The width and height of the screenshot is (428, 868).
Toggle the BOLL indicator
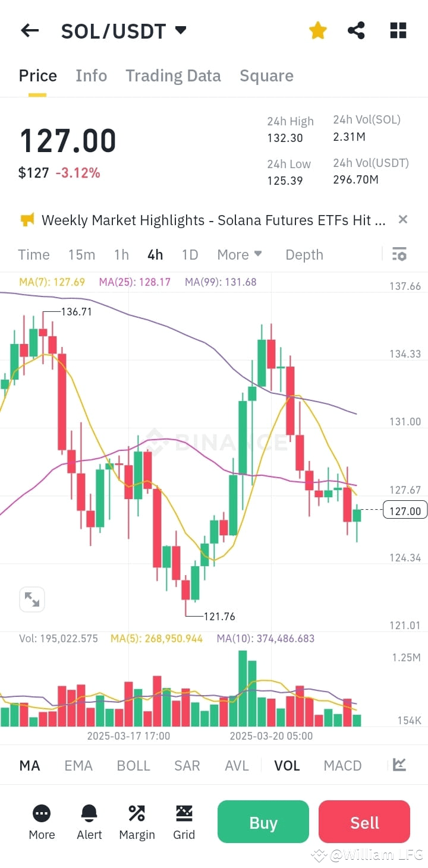pyautogui.click(x=133, y=766)
